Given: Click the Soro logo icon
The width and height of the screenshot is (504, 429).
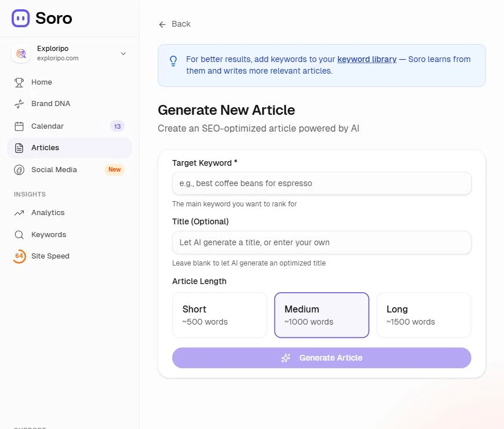Looking at the screenshot, I should pos(20,18).
